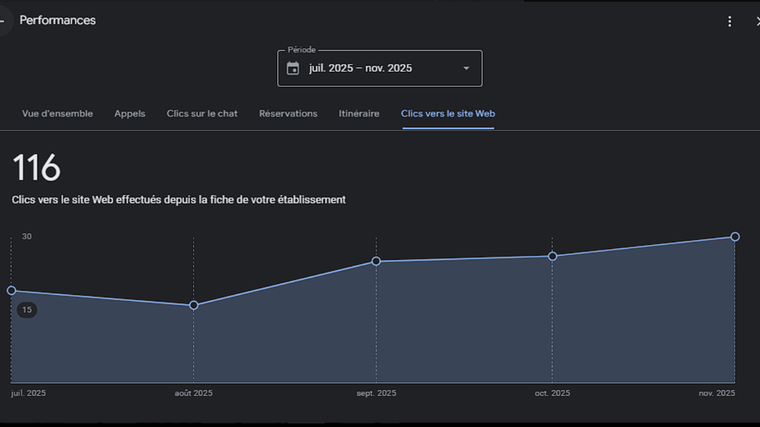Close the Performances panel
Screen dimensions: 760x427
pos(757,21)
